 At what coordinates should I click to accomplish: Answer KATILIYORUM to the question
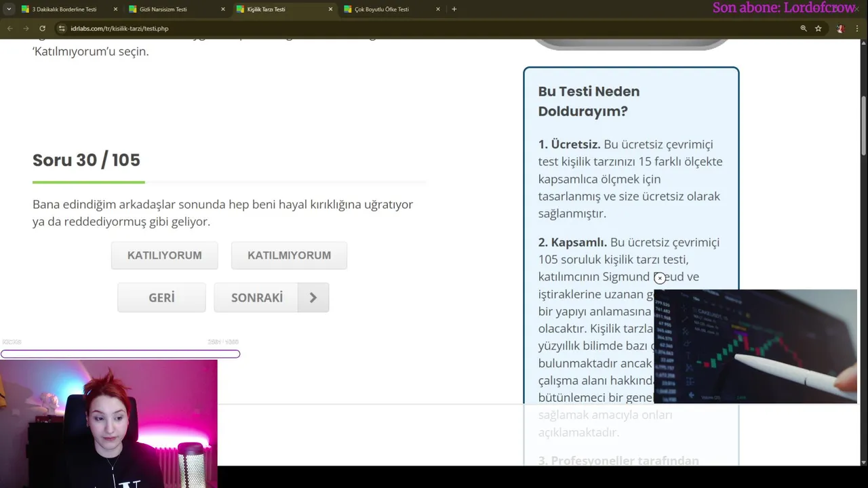[x=165, y=256]
